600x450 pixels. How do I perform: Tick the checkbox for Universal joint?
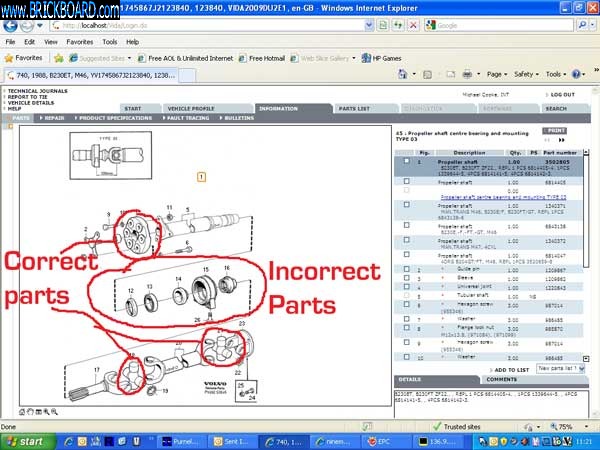click(x=406, y=287)
